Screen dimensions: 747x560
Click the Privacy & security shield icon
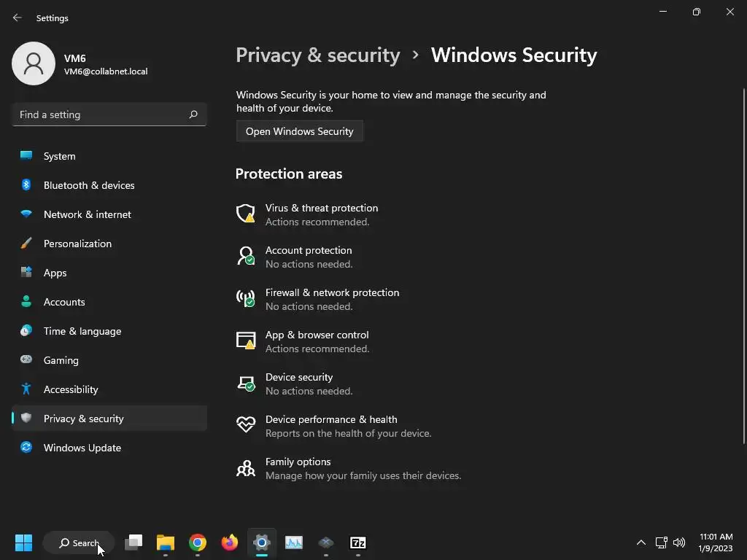(x=26, y=418)
